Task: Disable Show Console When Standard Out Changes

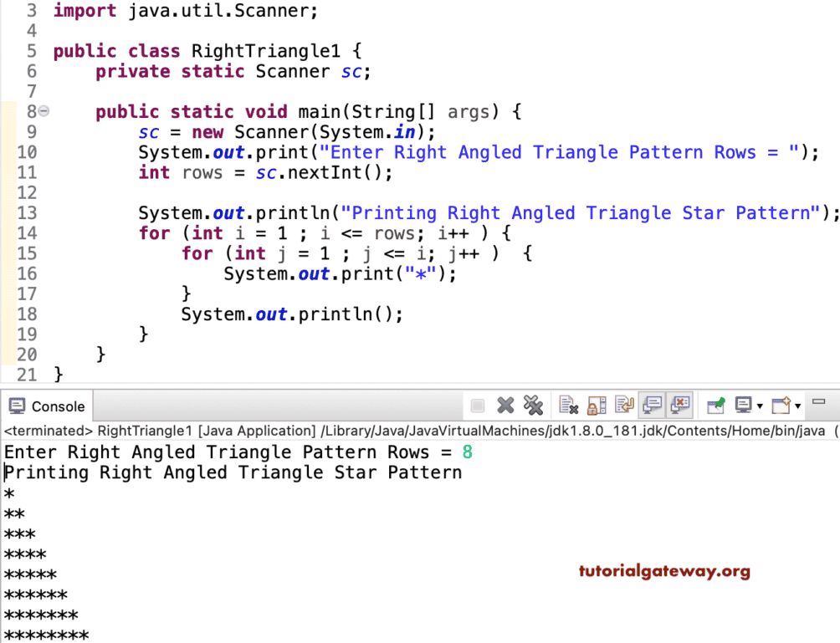Action: click(653, 405)
